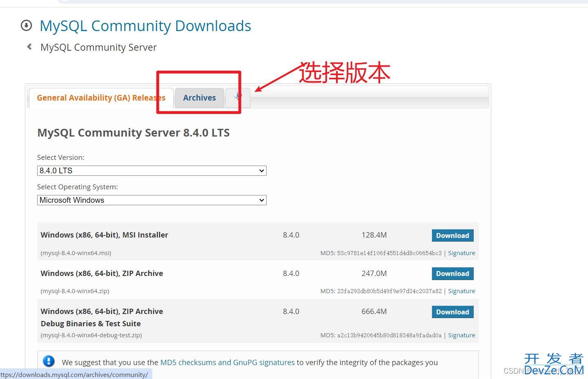Click the 247.0M size value
This screenshot has width=588, height=379.
click(374, 273)
